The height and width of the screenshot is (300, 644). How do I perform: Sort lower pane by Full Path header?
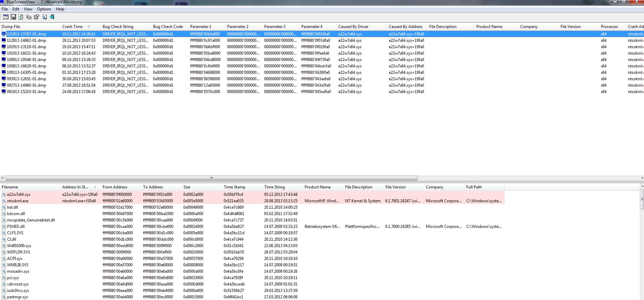point(485,187)
